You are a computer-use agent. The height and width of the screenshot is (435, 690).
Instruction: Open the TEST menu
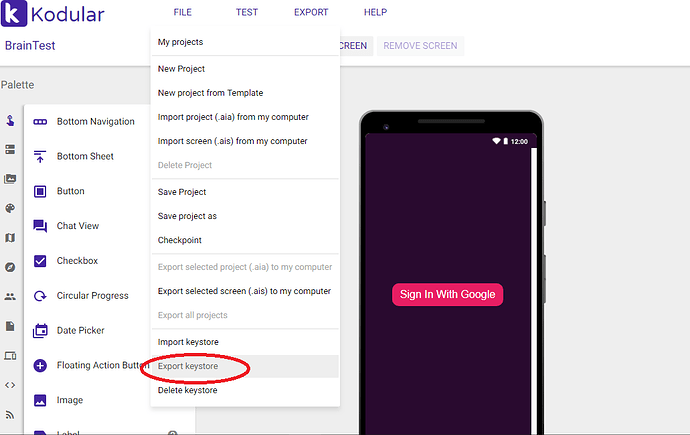pyautogui.click(x=246, y=12)
